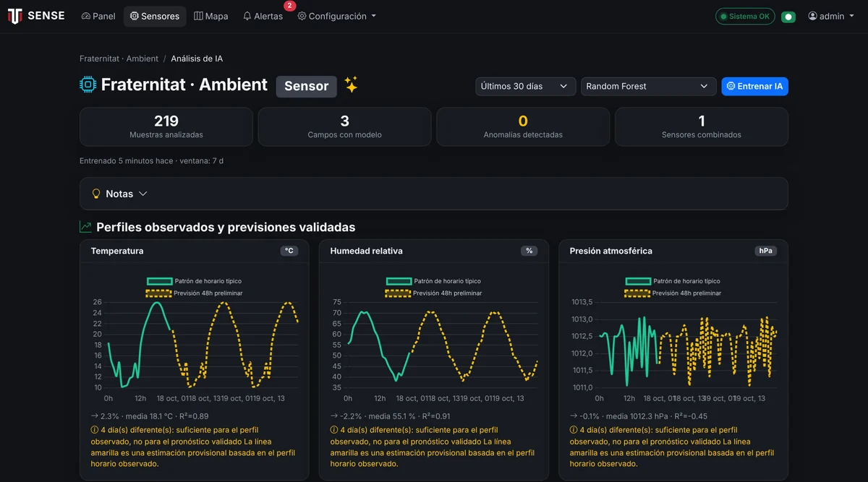This screenshot has width=868, height=482.
Task: Click the hPa unit badge on Presión atmosférica
Action: tap(766, 251)
